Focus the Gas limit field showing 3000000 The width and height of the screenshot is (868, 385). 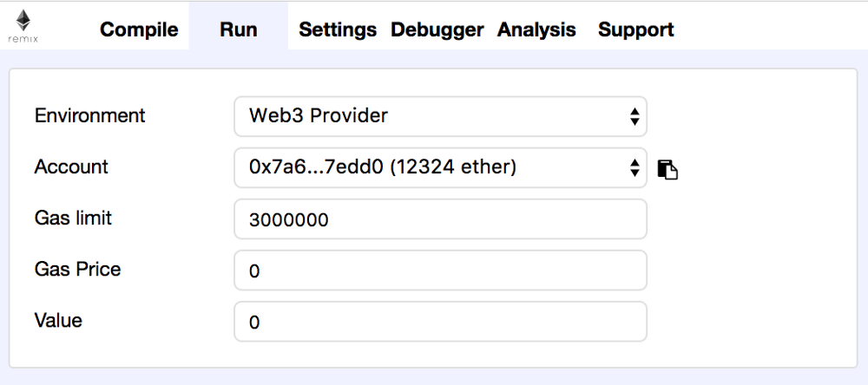click(440, 219)
